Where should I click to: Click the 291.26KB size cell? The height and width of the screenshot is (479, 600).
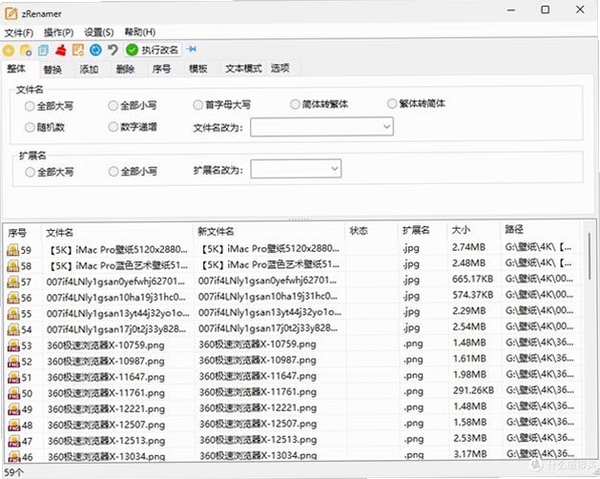473,390
